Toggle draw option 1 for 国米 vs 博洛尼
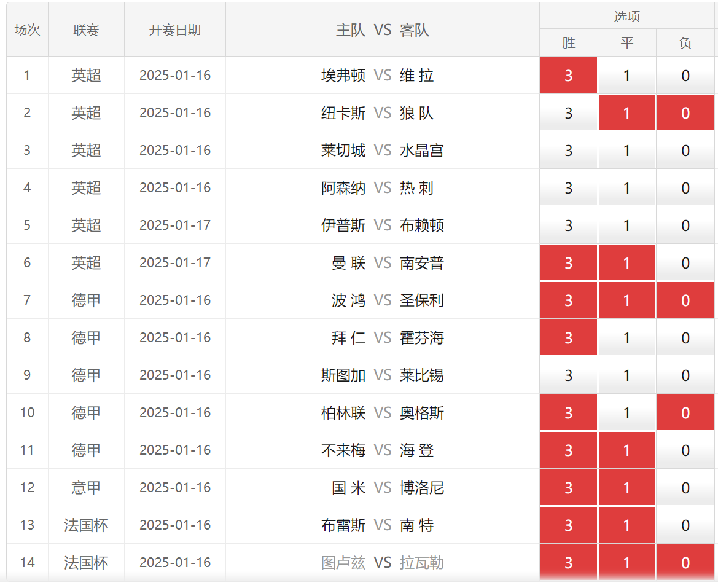 (x=627, y=488)
